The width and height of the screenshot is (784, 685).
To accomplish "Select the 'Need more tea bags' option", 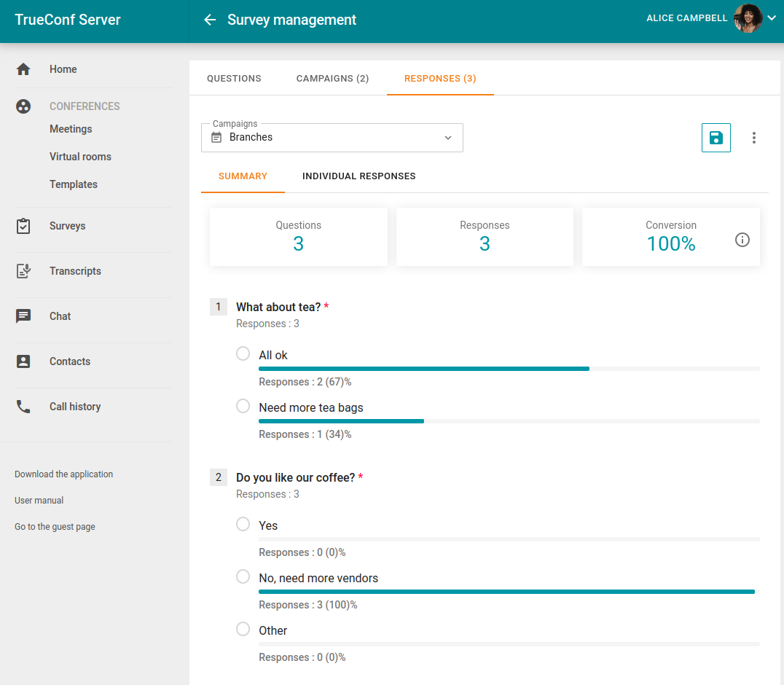I will 243,406.
